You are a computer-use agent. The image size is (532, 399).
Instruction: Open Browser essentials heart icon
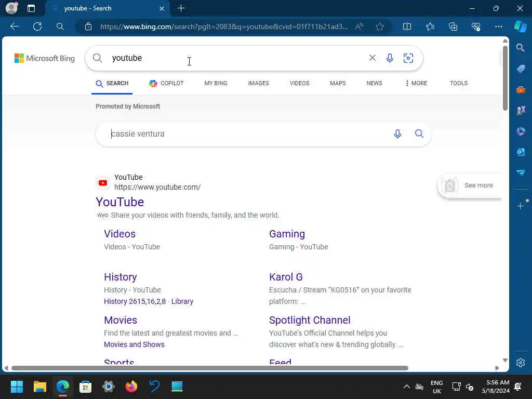click(476, 26)
